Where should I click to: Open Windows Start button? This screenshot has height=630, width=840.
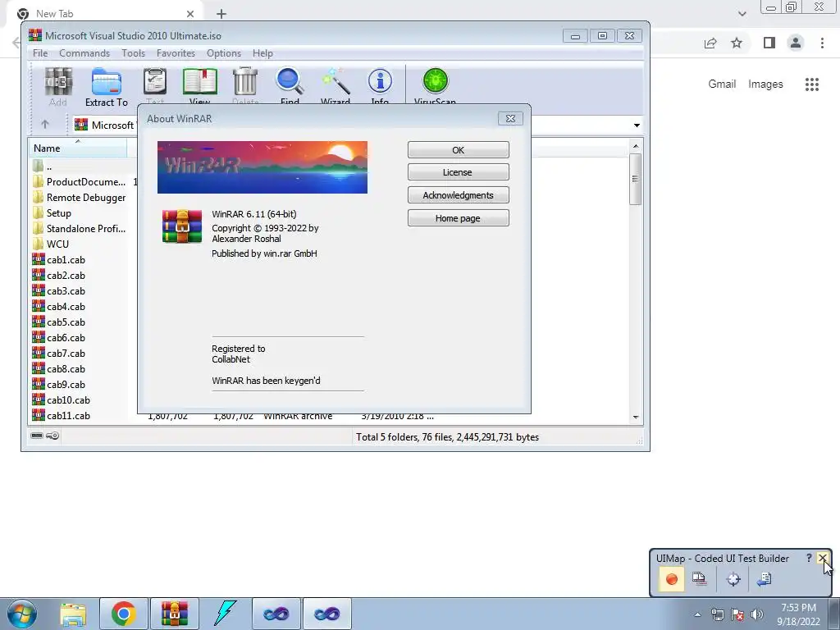[x=21, y=614]
